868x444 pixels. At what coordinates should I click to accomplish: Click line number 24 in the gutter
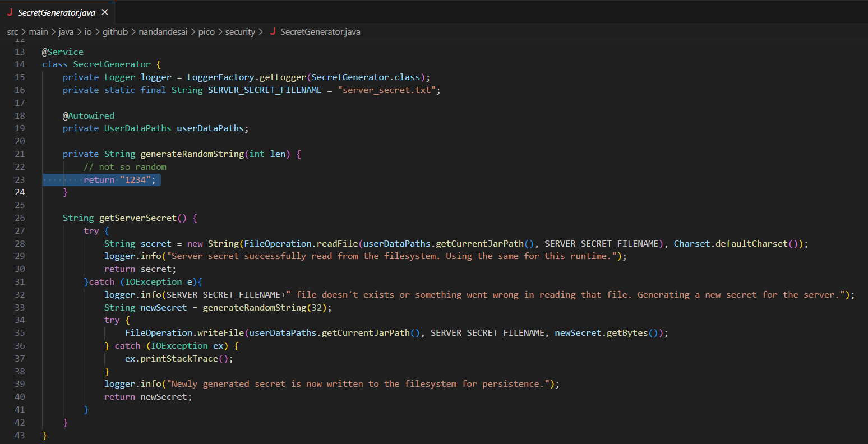[x=20, y=192]
